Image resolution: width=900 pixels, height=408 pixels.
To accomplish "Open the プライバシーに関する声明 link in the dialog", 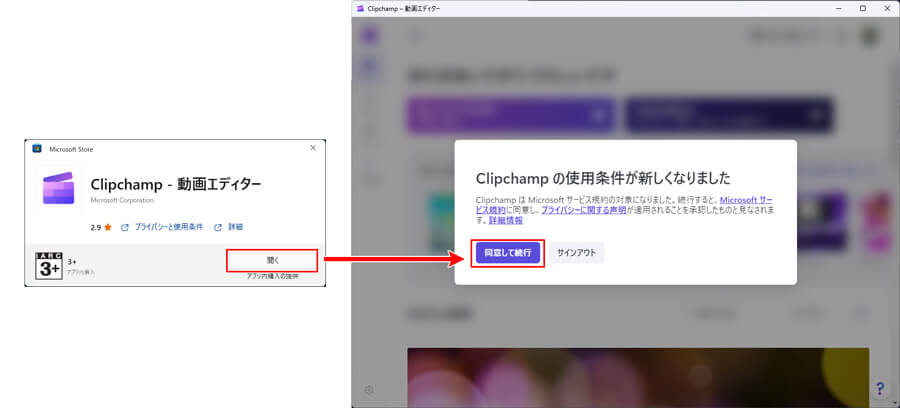I will point(583,211).
